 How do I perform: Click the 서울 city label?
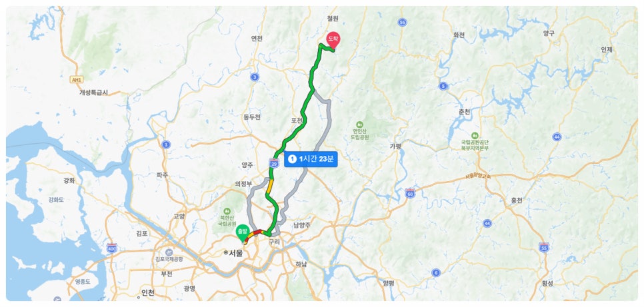pos(235,253)
